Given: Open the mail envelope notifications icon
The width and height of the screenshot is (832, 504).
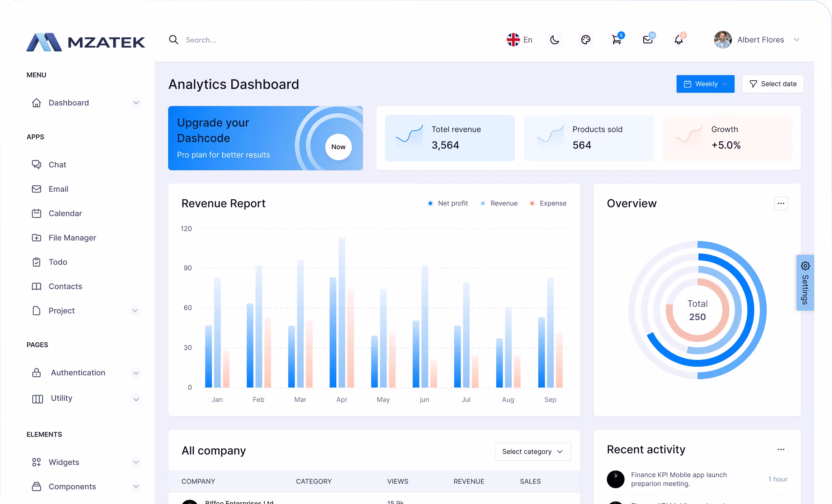Looking at the screenshot, I should click(648, 40).
